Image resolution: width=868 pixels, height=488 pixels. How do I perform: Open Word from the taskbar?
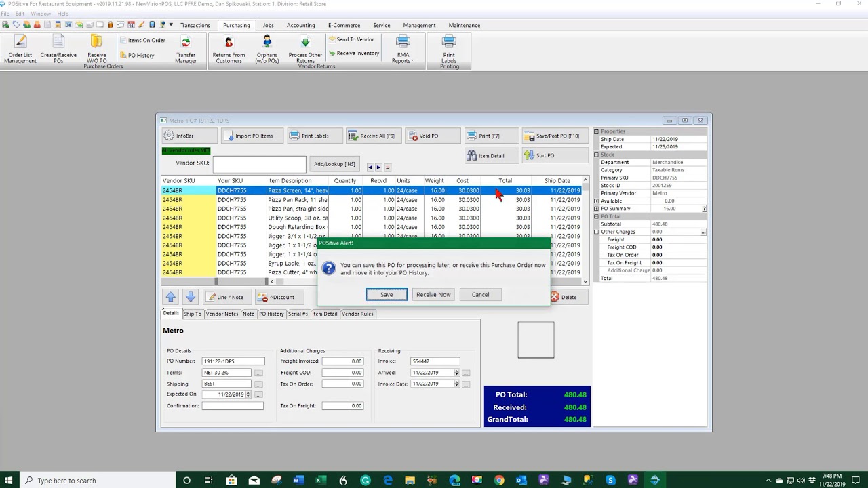(x=298, y=480)
